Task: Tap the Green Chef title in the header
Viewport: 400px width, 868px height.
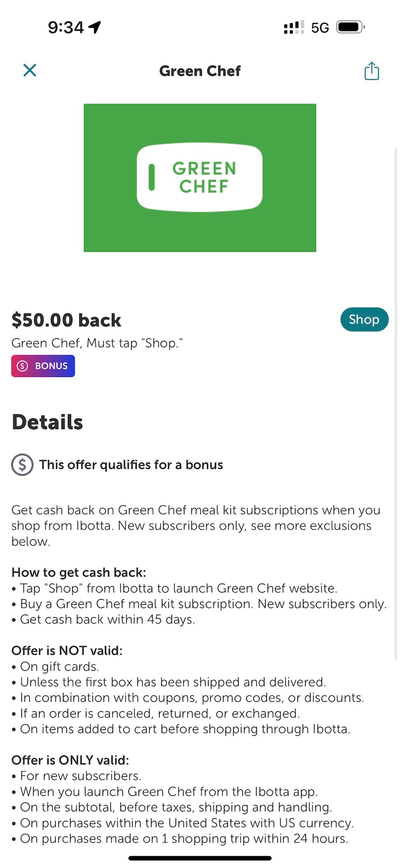Action: [x=200, y=71]
